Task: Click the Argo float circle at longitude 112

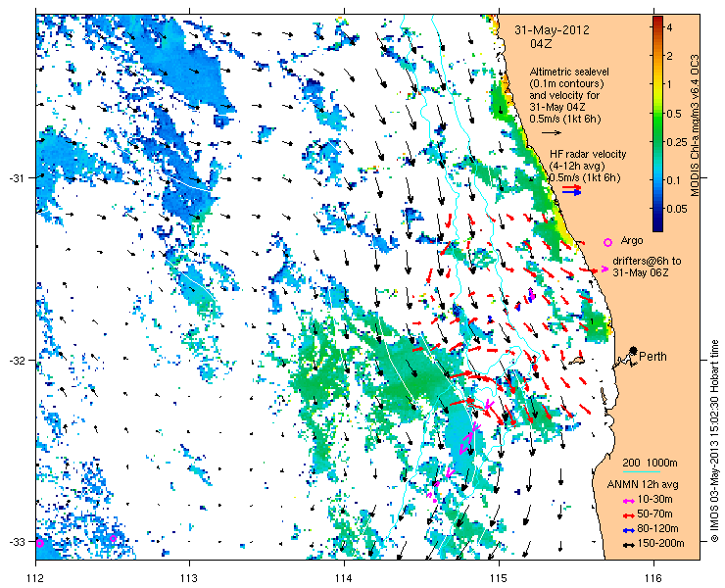Action: pos(39,543)
